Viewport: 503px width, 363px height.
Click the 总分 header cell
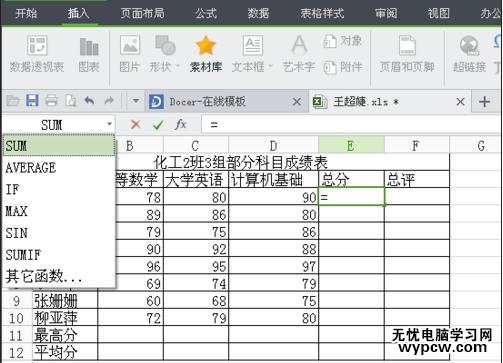351,179
